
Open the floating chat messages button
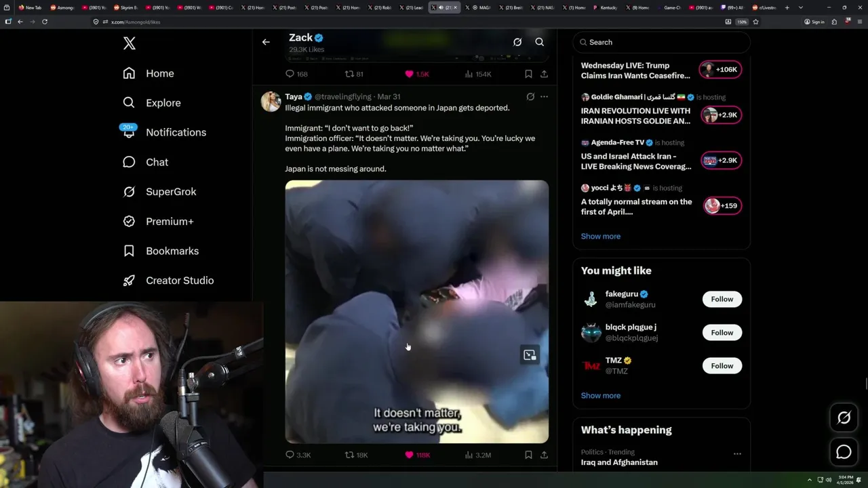pyautogui.click(x=844, y=452)
